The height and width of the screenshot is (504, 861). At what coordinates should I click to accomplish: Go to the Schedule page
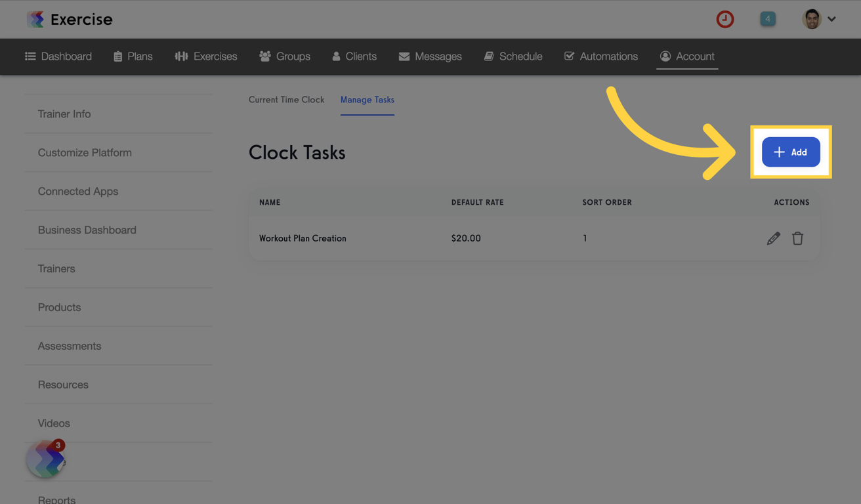click(x=513, y=56)
